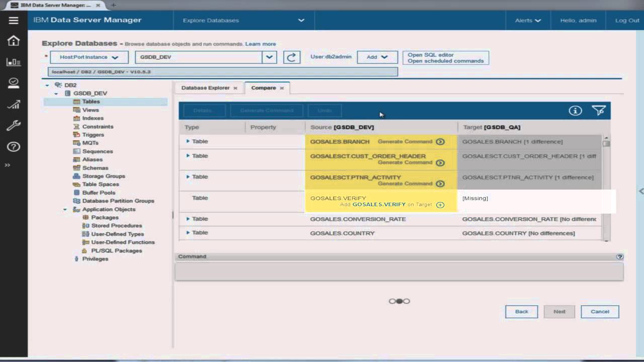Select Storage Groups in the tree

[104, 176]
